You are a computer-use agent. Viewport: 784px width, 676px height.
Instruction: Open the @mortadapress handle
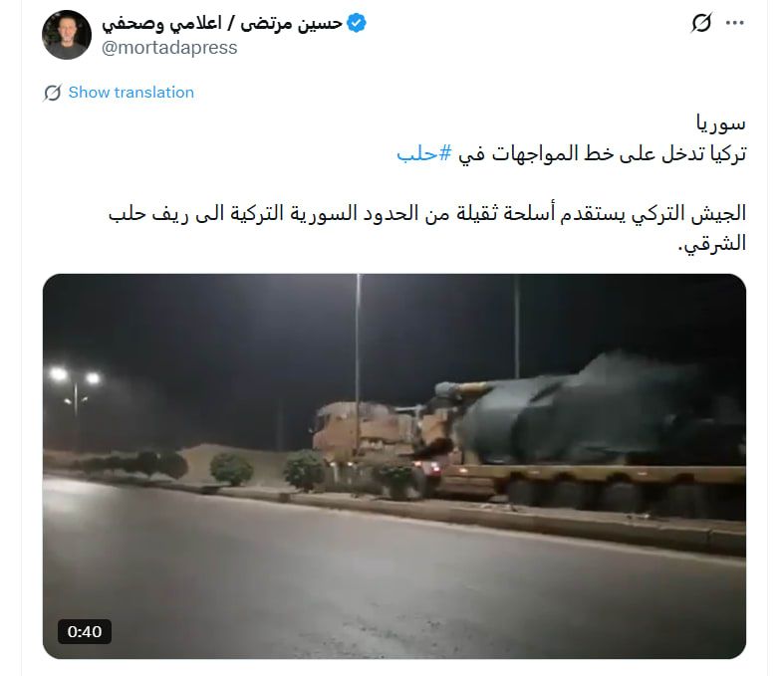[169, 48]
